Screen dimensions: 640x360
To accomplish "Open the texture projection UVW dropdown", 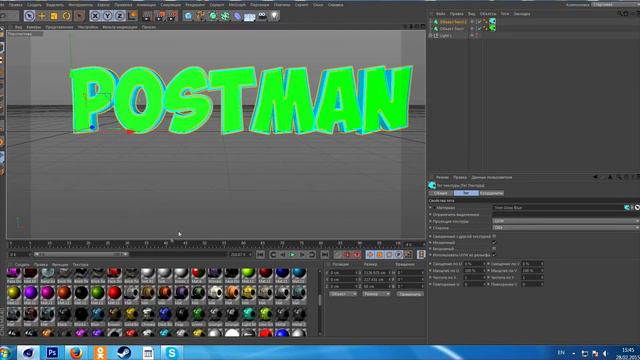I will click(566, 221).
